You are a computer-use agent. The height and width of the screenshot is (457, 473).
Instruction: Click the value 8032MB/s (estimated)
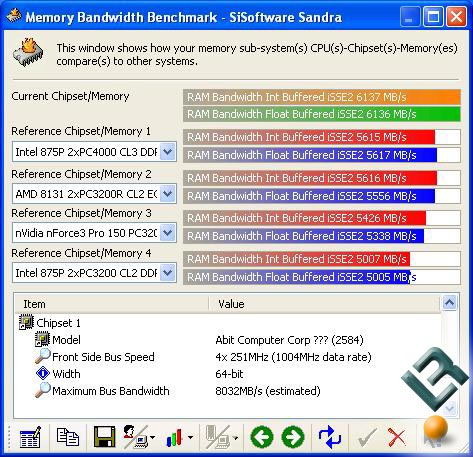pos(268,391)
